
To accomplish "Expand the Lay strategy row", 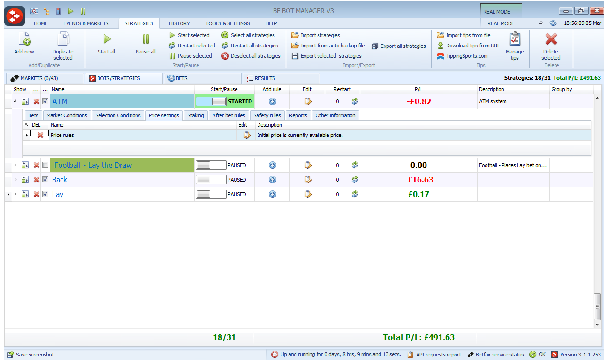I will (15, 194).
